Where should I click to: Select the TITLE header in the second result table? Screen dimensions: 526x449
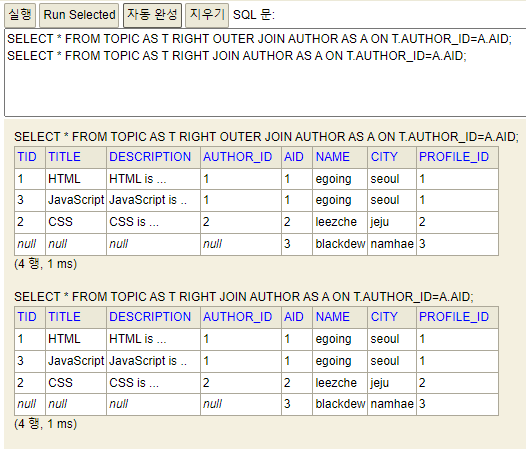coord(64,317)
